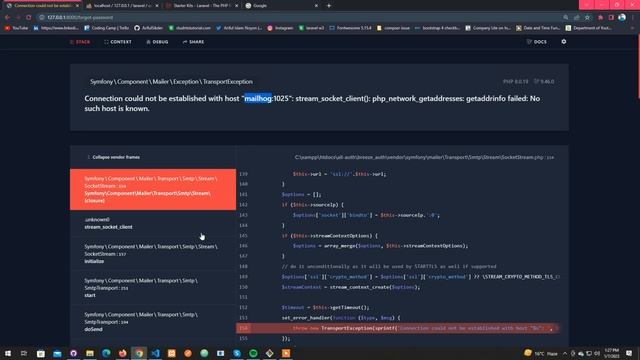
Task: Open Microsoft Edge from taskbar
Action: [106, 353]
